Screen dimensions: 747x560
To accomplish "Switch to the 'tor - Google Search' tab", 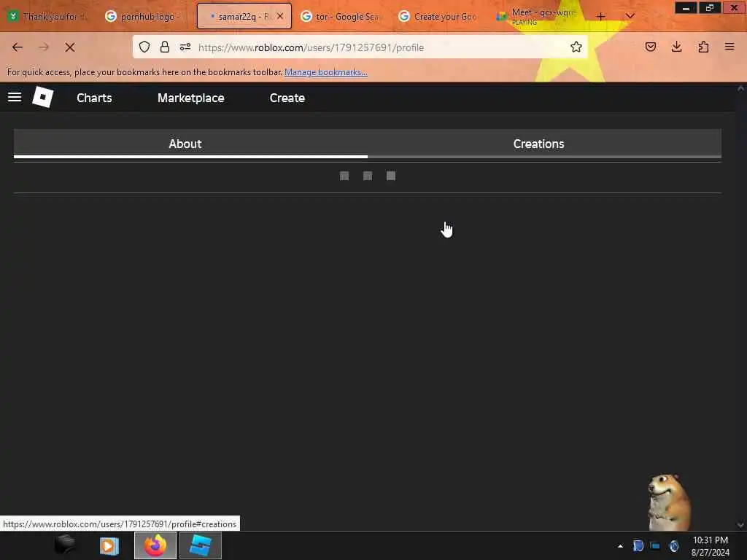I will point(341,16).
